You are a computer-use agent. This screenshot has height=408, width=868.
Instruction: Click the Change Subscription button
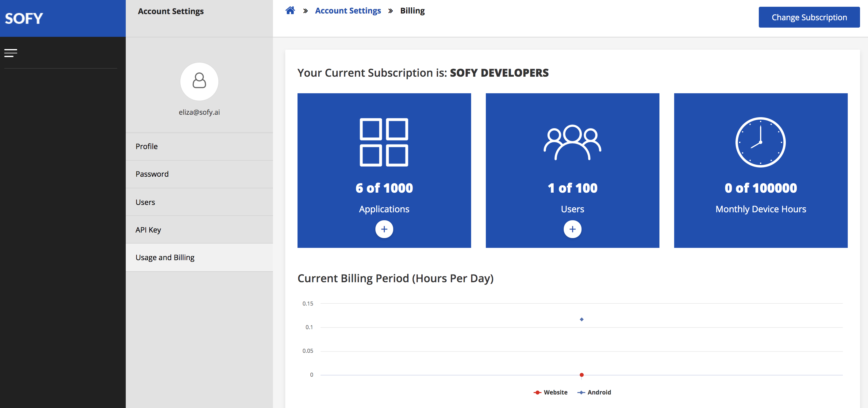click(809, 17)
